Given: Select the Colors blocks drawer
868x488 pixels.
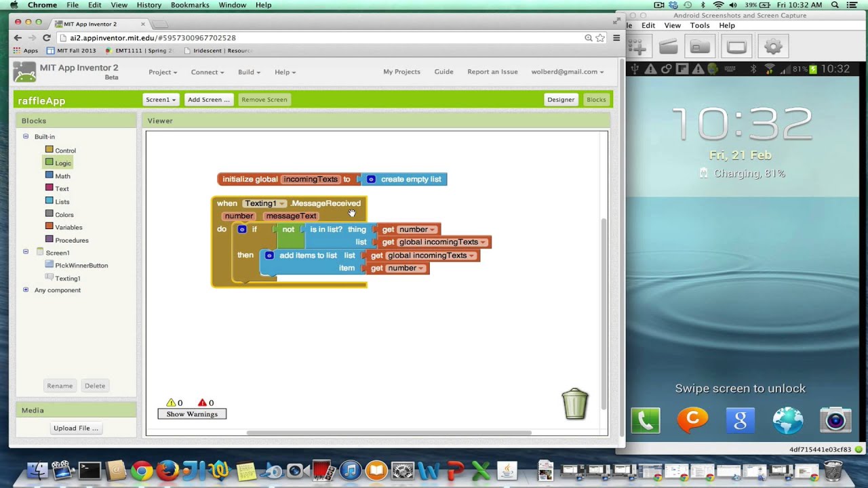Looking at the screenshot, I should [59, 214].
